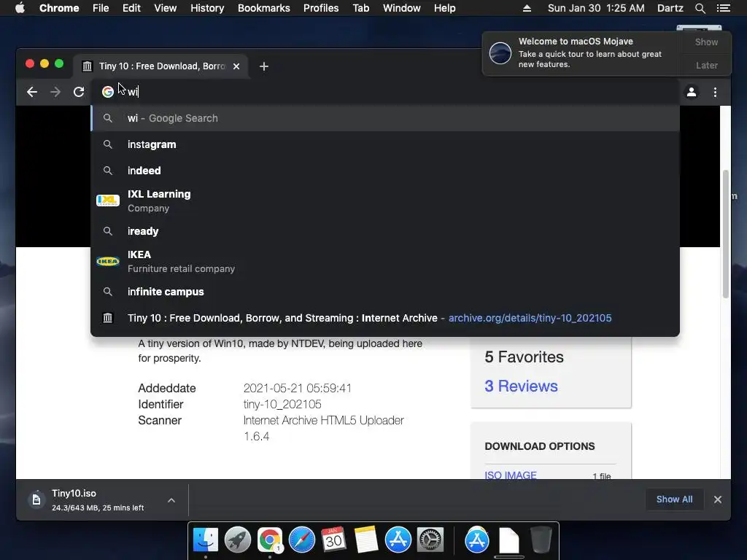Click the Chrome icon in the Dock

[270, 540]
